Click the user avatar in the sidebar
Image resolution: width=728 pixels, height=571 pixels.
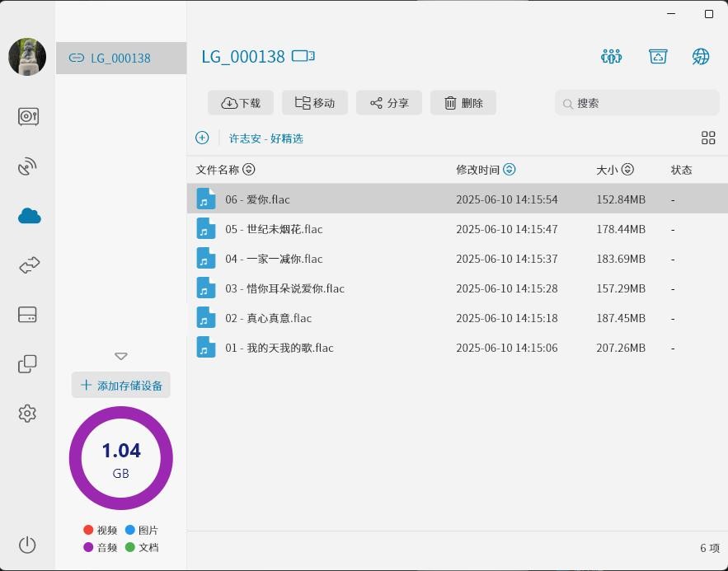coord(27,57)
